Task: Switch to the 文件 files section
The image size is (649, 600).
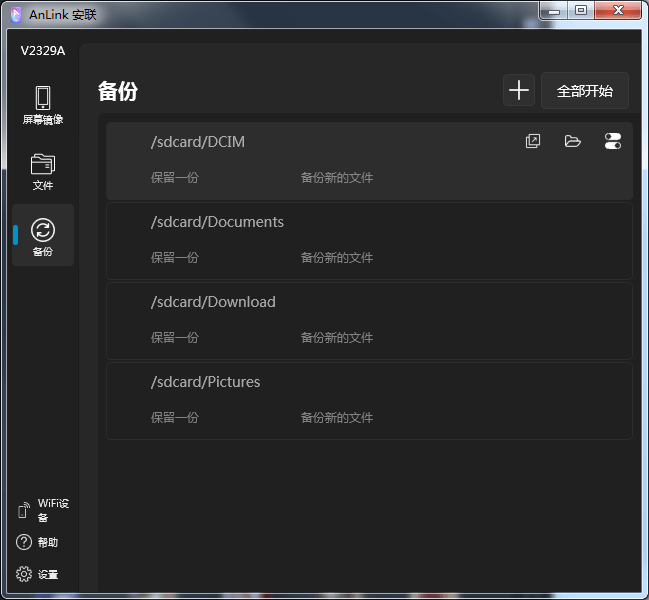Action: coord(43,171)
